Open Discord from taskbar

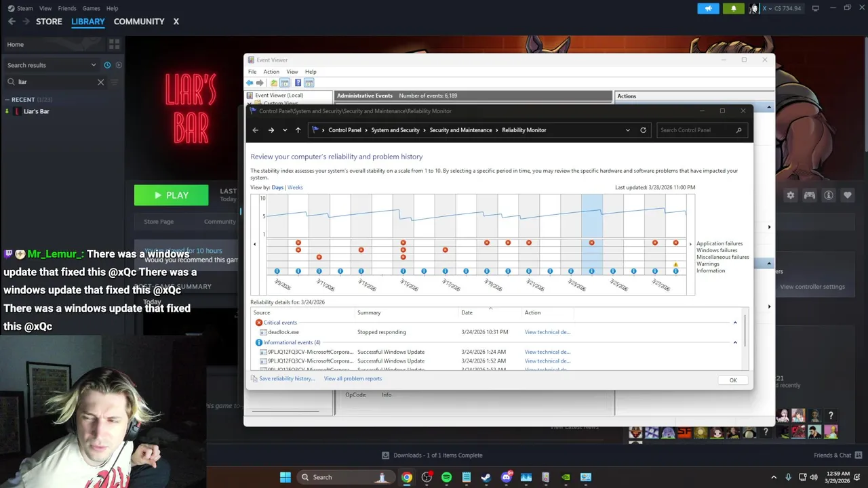[506, 477]
